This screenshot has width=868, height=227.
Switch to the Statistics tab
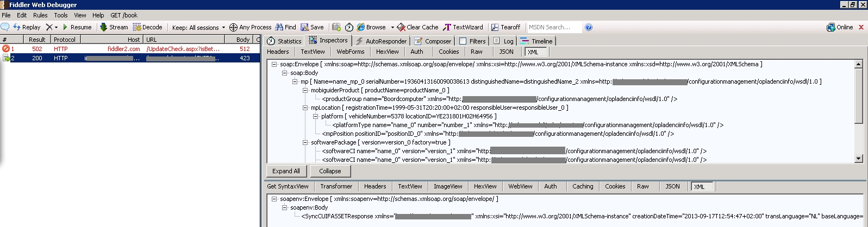[284, 41]
